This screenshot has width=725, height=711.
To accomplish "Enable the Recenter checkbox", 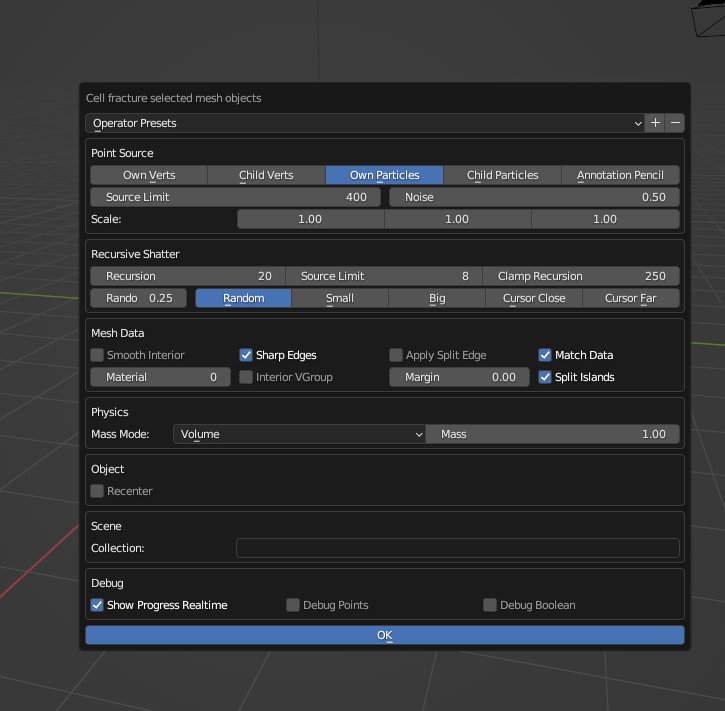I will (97, 491).
